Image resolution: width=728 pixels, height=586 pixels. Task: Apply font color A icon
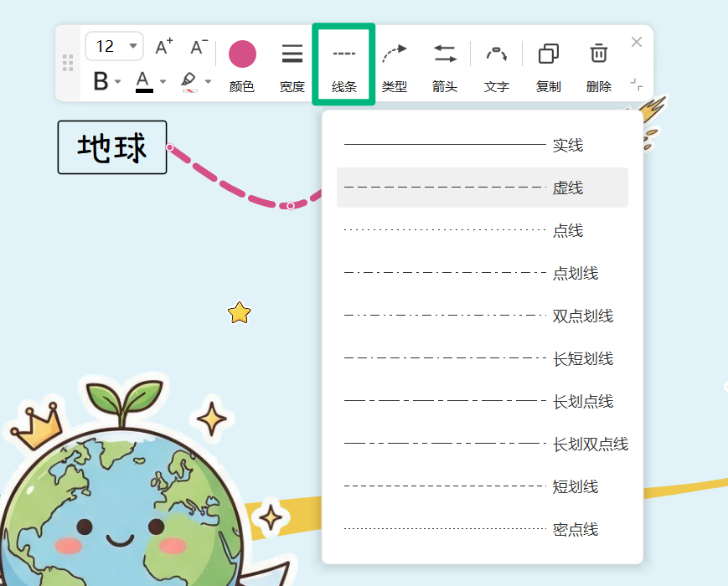[144, 81]
